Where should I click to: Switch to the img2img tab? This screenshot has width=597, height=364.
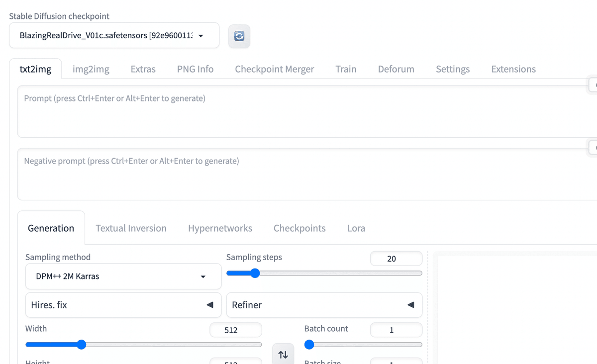coord(91,69)
